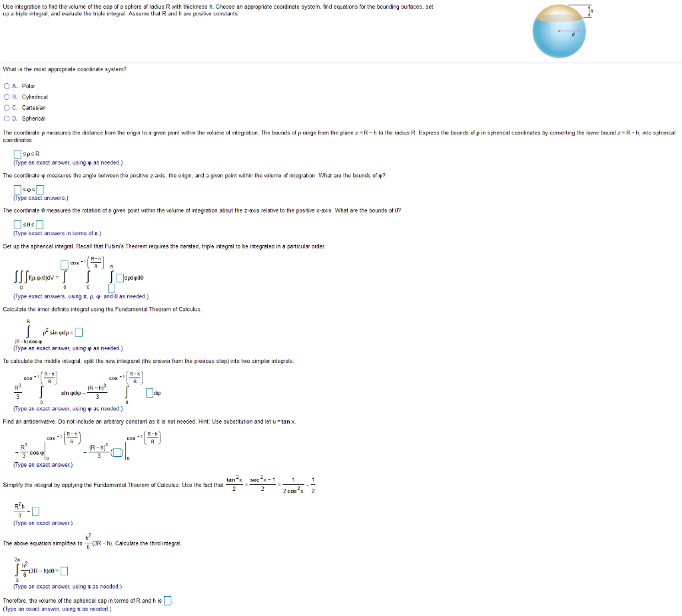Click the lower bound box for ρ

pyautogui.click(x=17, y=154)
